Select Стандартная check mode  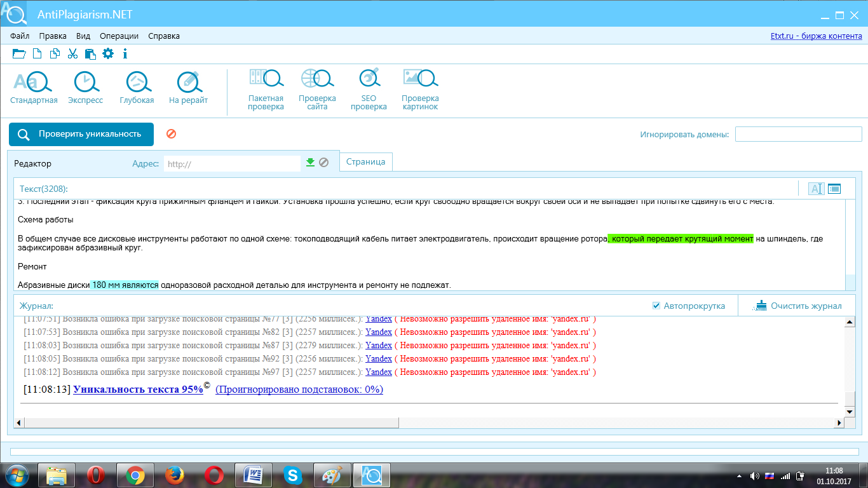click(34, 88)
